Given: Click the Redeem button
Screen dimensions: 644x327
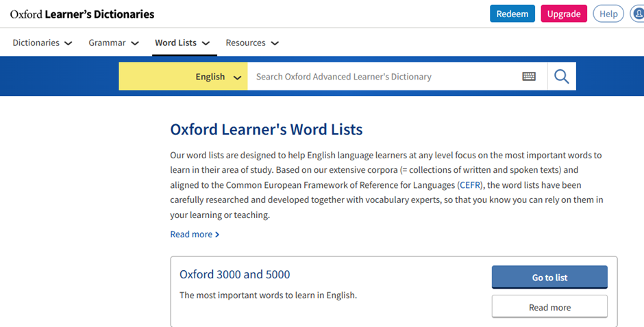Looking at the screenshot, I should point(512,14).
